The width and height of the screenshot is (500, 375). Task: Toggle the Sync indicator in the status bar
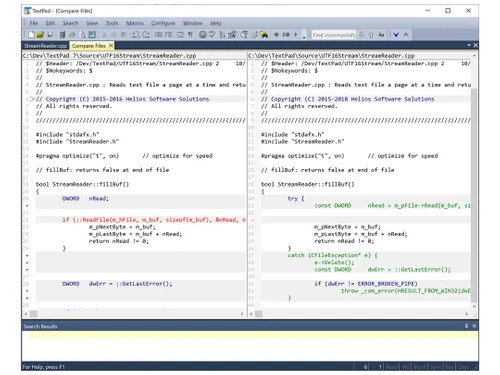(x=436, y=367)
